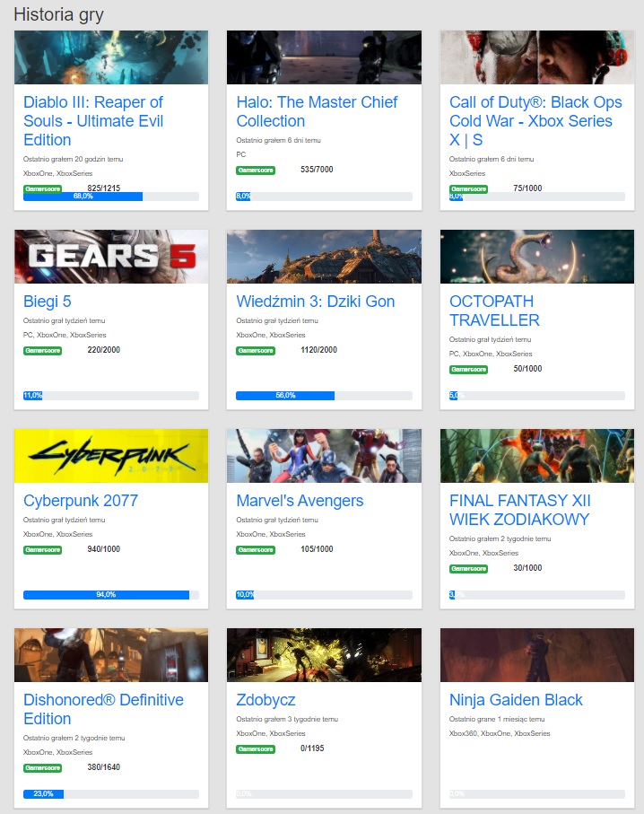Open the Call of Duty Black Ops Cold War link
The height and width of the screenshot is (814, 644).
pyautogui.click(x=535, y=121)
